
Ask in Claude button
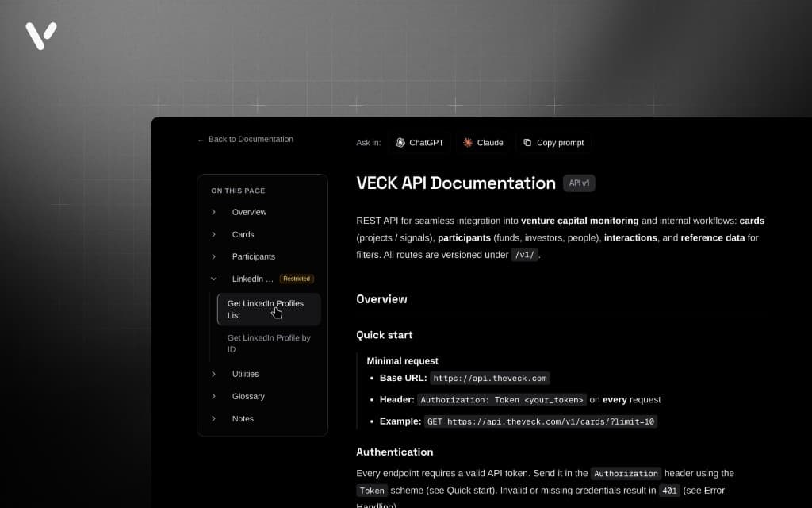tap(483, 143)
